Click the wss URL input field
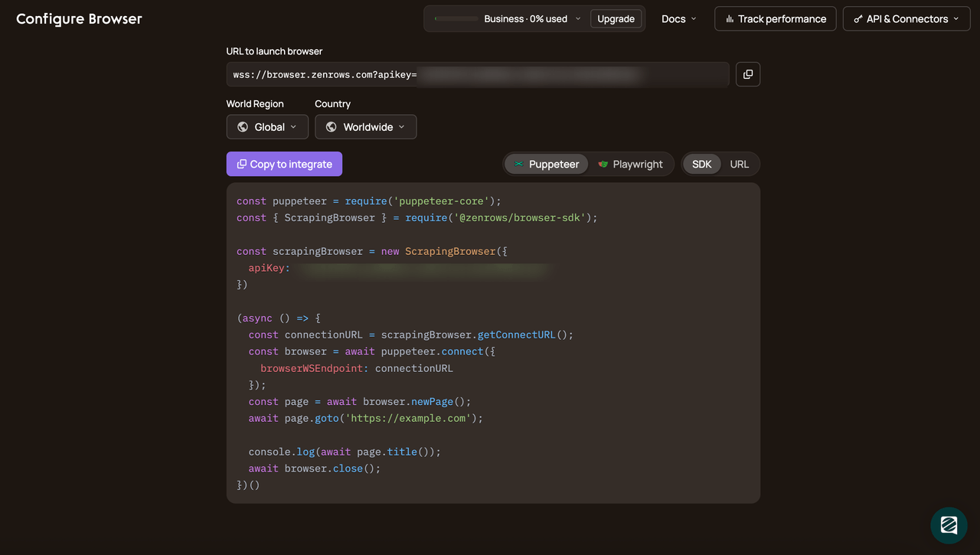The image size is (980, 555). point(478,74)
